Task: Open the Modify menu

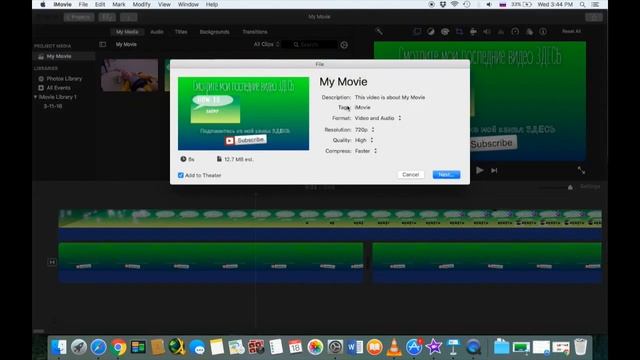Action: pyautogui.click(x=142, y=4)
